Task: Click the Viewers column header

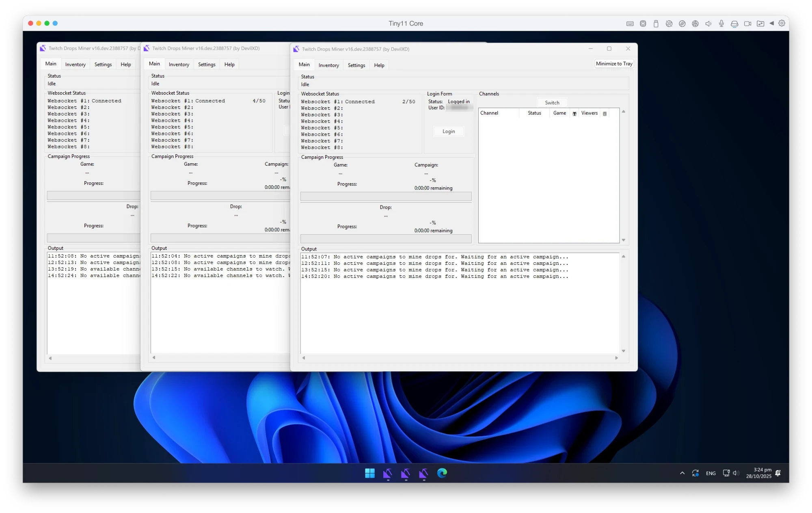Action: pos(589,113)
